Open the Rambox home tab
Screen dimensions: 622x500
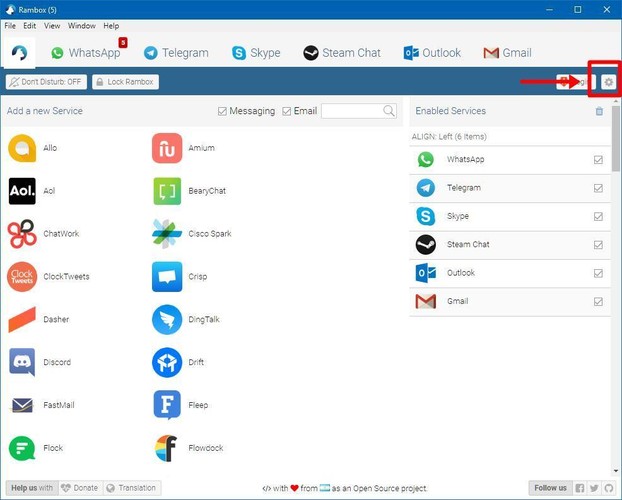tap(19, 53)
